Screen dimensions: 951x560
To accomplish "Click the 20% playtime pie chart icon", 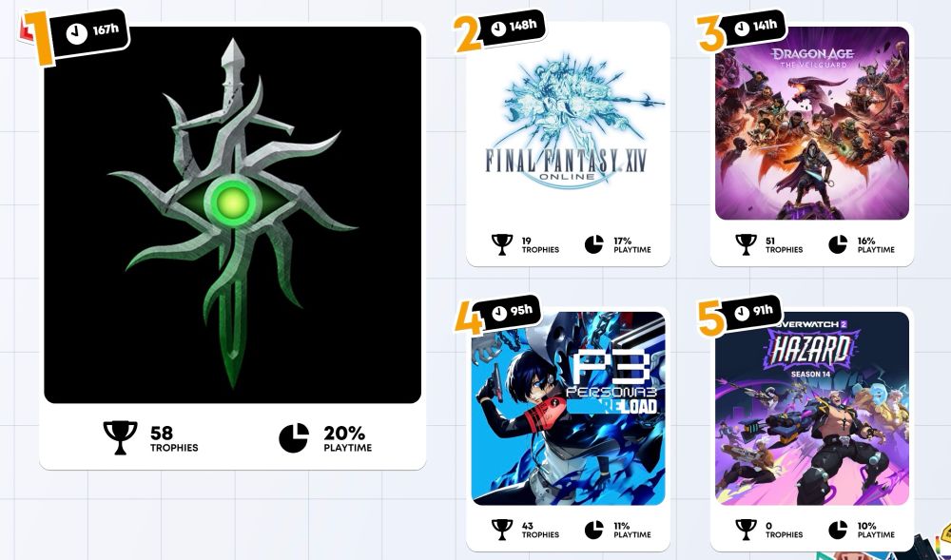I will pos(294,437).
